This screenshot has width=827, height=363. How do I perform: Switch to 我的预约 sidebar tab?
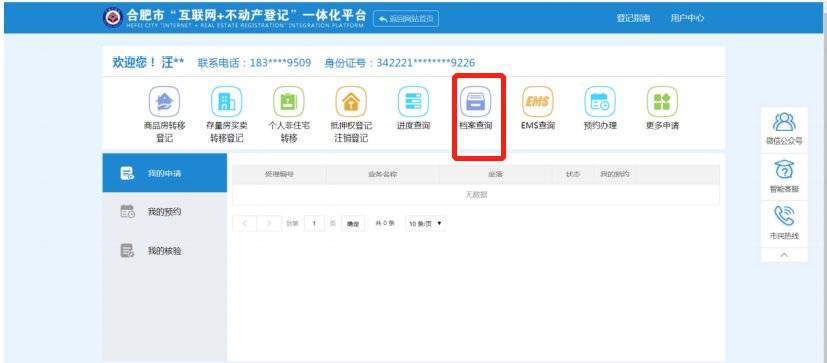(x=165, y=212)
